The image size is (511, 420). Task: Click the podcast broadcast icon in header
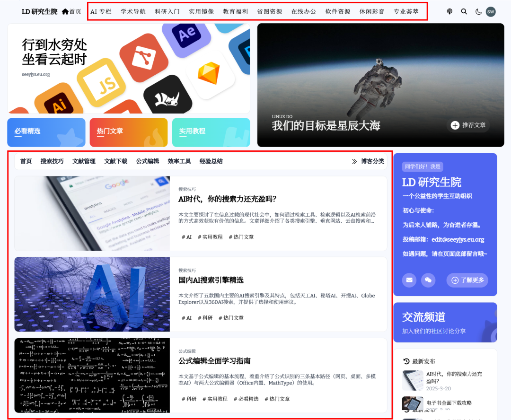click(x=449, y=11)
